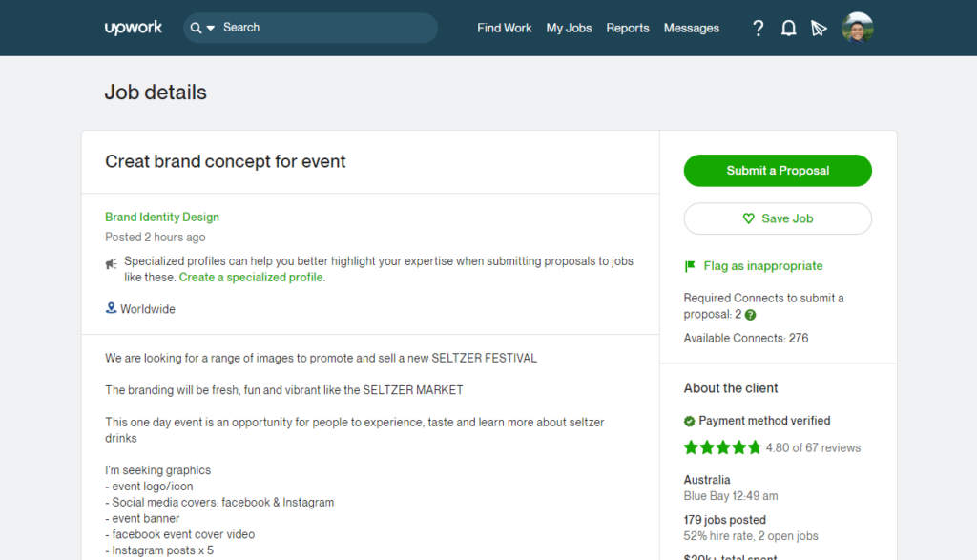Click the 'Worldwide' location text
The height and width of the screenshot is (560, 977).
pyautogui.click(x=148, y=309)
